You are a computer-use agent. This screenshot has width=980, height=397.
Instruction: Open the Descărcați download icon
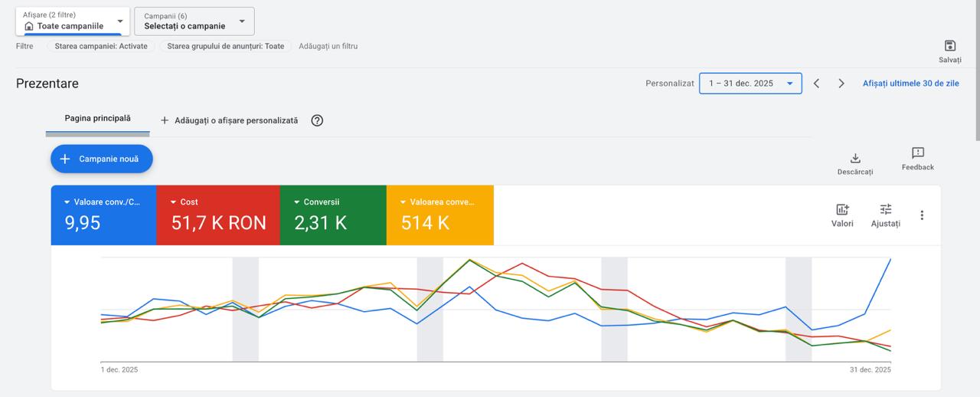(x=855, y=158)
